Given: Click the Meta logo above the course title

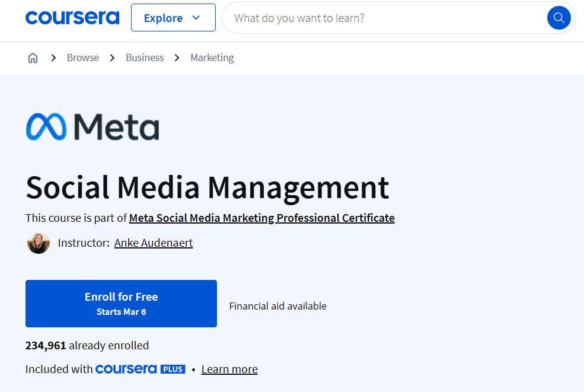Looking at the screenshot, I should point(91,126).
